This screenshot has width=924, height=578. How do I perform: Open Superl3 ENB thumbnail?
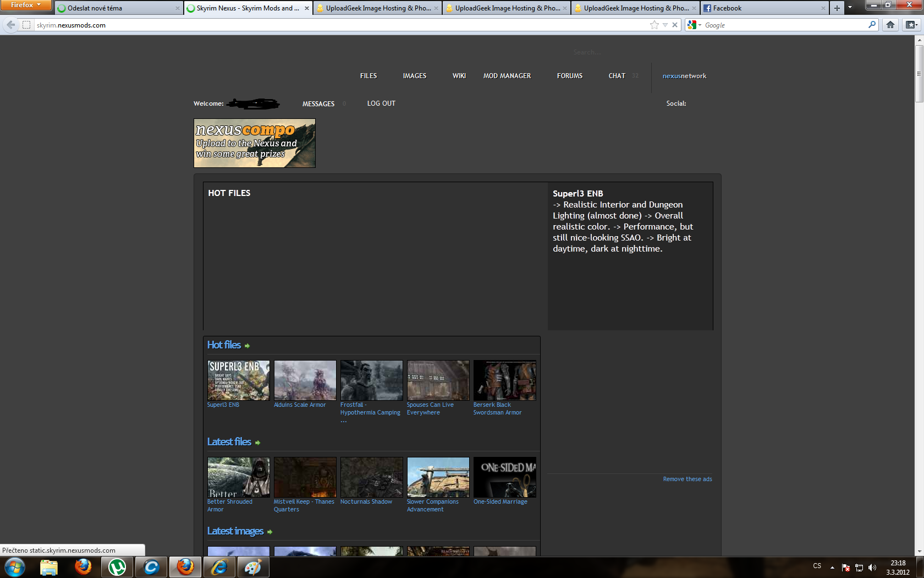click(239, 380)
